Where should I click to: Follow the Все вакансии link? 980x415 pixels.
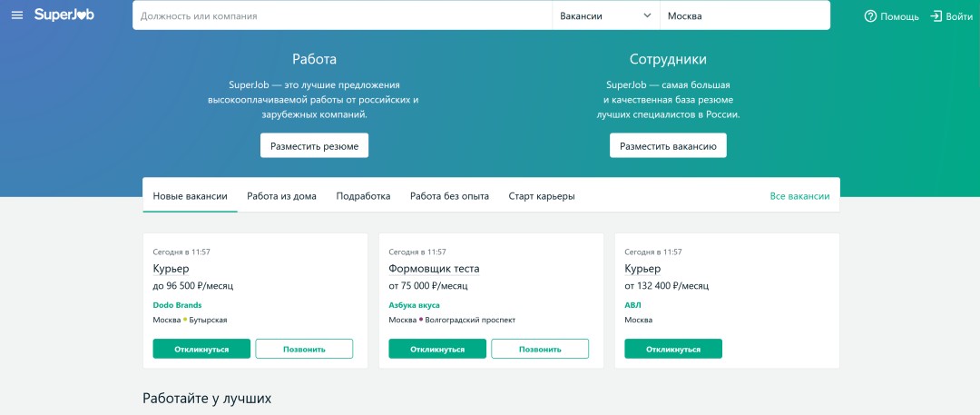(x=799, y=196)
